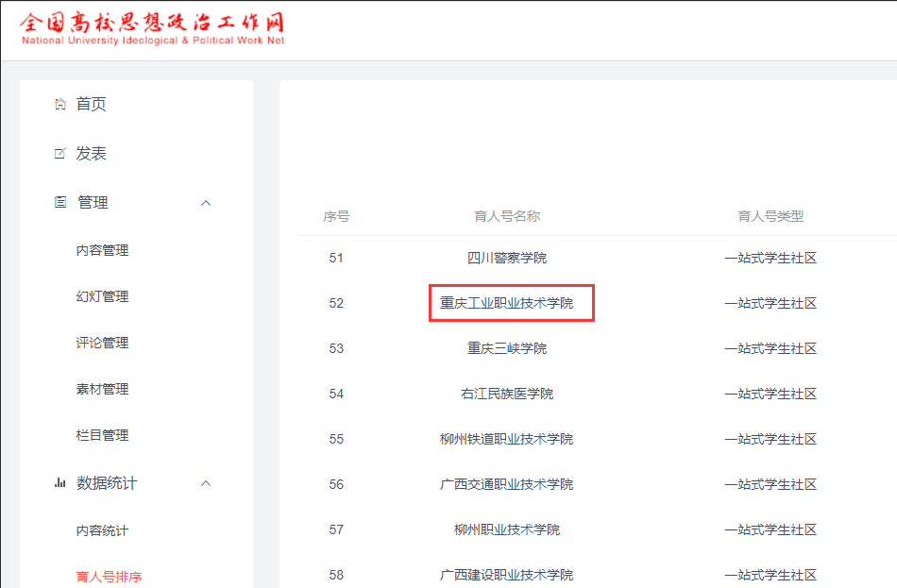The image size is (897, 588).
Task: Collapse the 管理 menu chevron
Action: pos(206,203)
